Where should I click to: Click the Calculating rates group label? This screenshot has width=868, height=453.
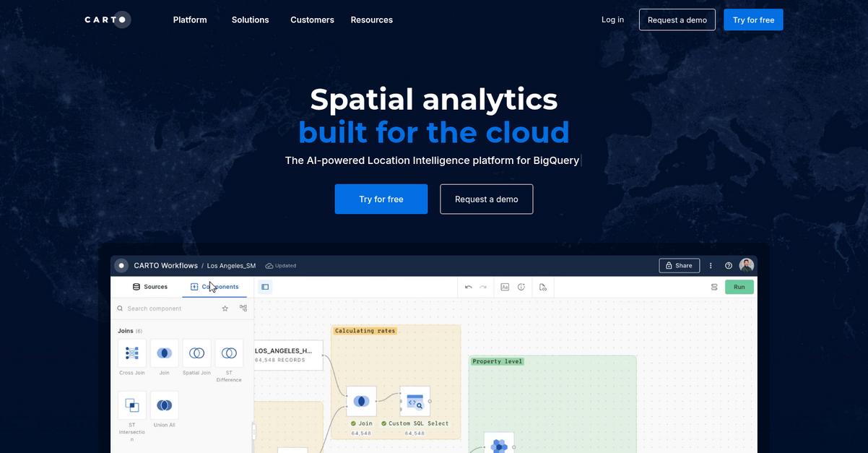365,330
